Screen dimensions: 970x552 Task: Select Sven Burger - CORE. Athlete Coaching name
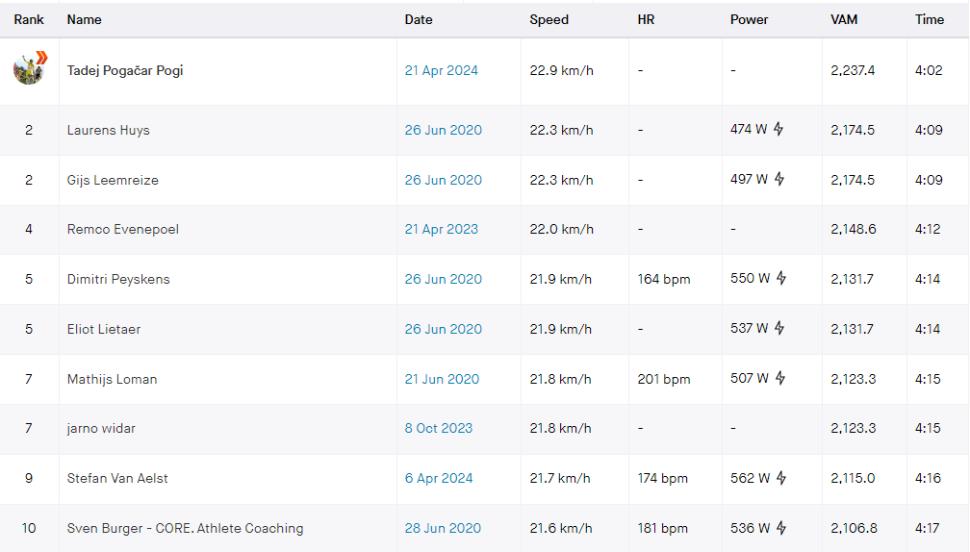coord(185,528)
